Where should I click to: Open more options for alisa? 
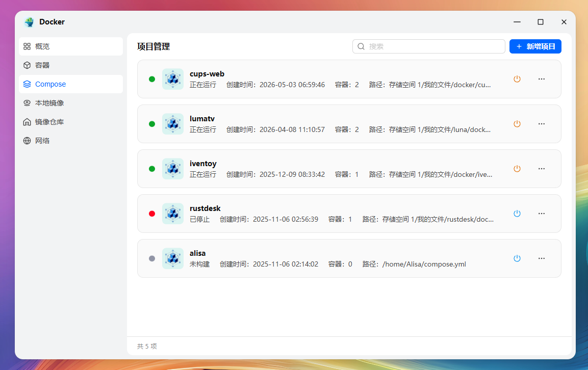pos(542,258)
